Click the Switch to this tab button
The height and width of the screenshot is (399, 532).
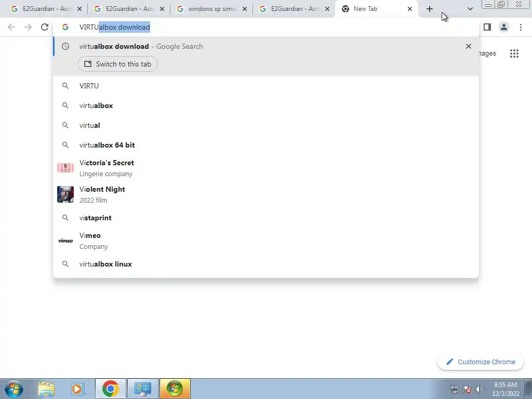pos(117,64)
